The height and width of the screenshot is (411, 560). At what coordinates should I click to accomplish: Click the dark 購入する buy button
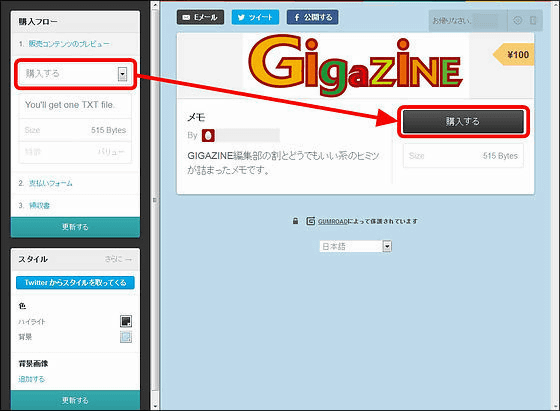pyautogui.click(x=463, y=121)
